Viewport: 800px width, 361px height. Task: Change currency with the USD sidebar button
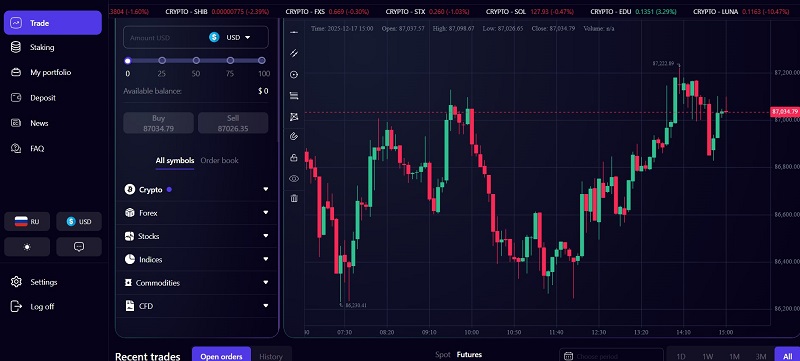click(79, 221)
